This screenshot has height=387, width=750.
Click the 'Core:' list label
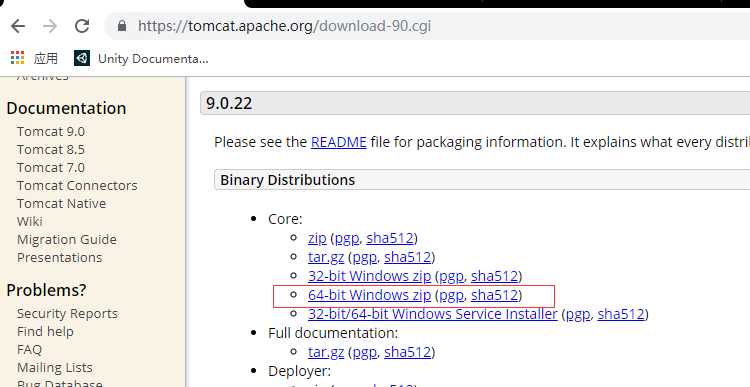tap(285, 219)
